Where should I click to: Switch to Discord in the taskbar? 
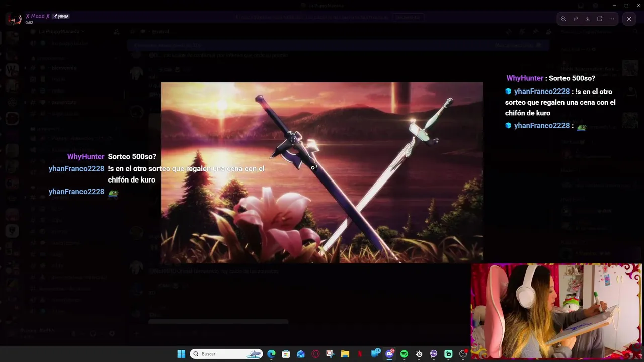[389, 354]
